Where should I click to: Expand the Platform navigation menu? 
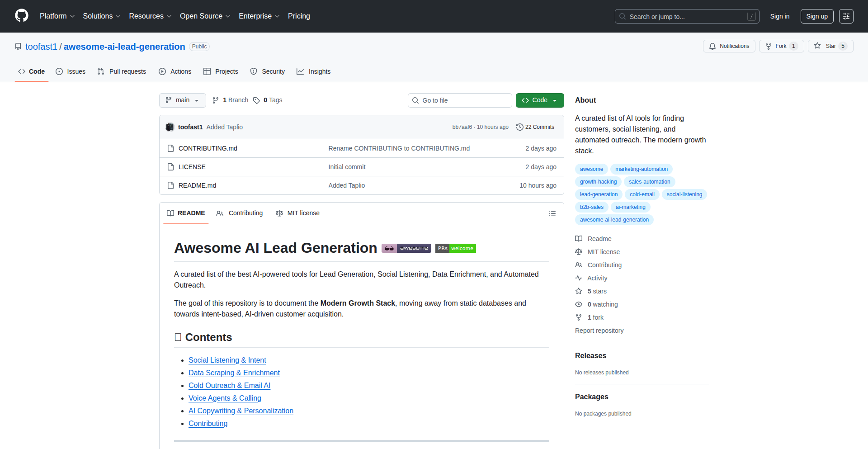click(x=57, y=16)
